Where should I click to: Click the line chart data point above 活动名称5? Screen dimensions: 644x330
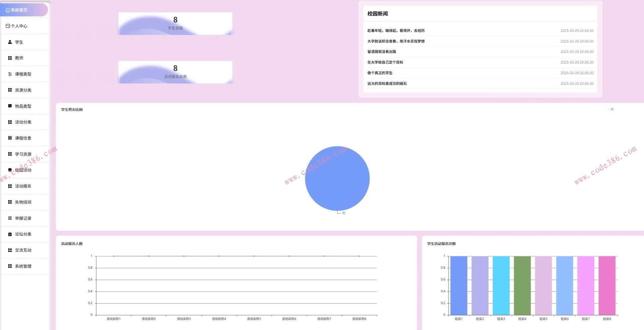[254, 256]
